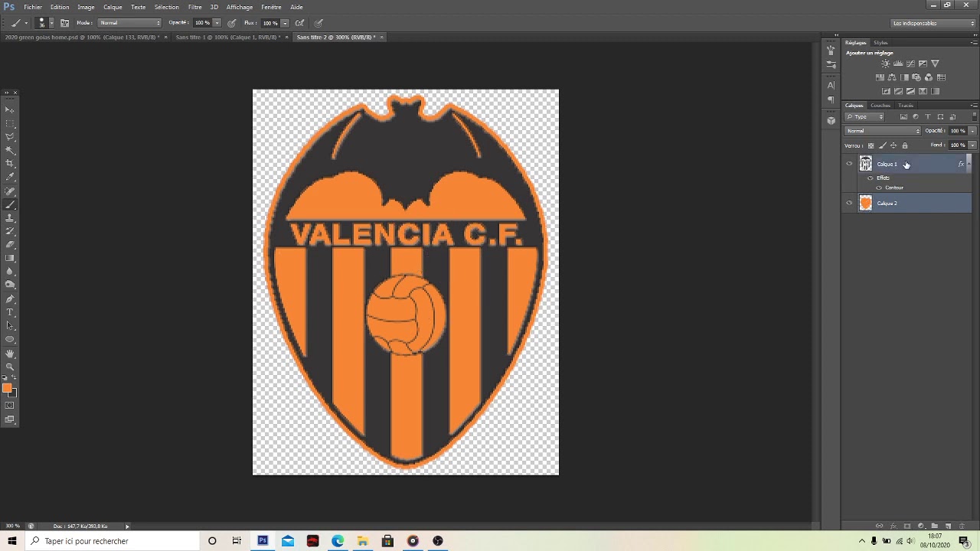Add a Photo Filter adjustment
This screenshot has width=980, height=551.
(x=916, y=77)
